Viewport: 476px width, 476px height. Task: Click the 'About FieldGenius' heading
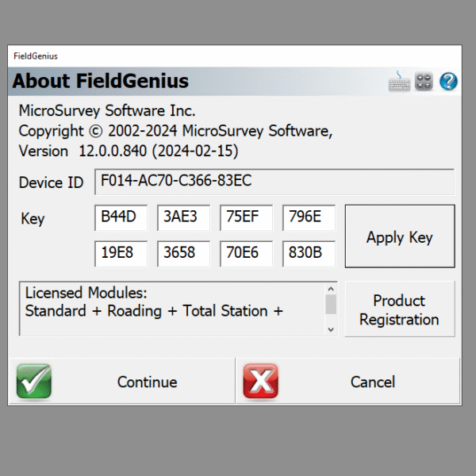[x=101, y=81]
